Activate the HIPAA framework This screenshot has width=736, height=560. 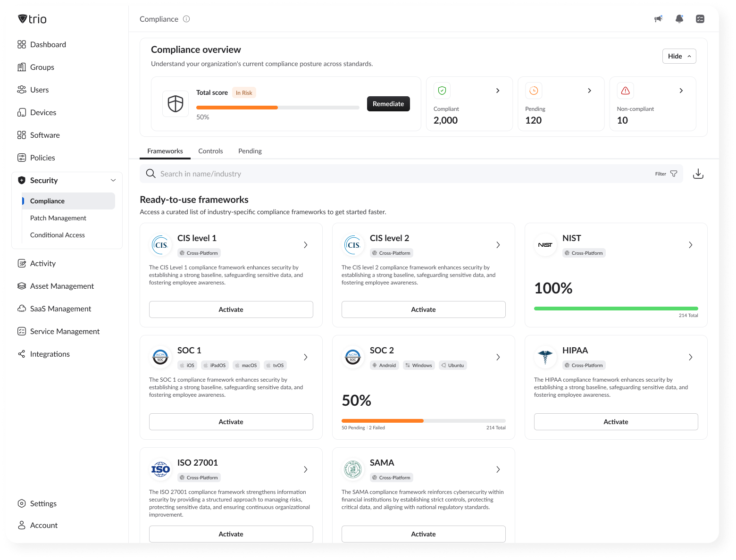pyautogui.click(x=616, y=421)
